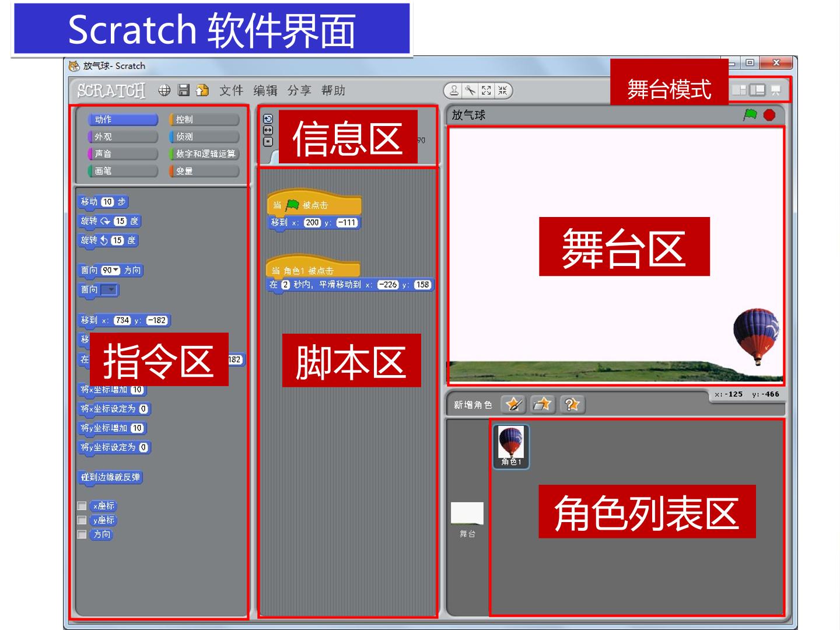Switch to presentation mode icon
840x630 pixels.
776,90
